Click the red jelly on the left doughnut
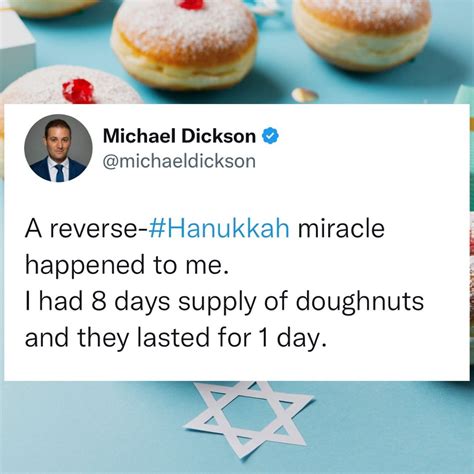The width and height of the screenshot is (474, 474). point(79,91)
